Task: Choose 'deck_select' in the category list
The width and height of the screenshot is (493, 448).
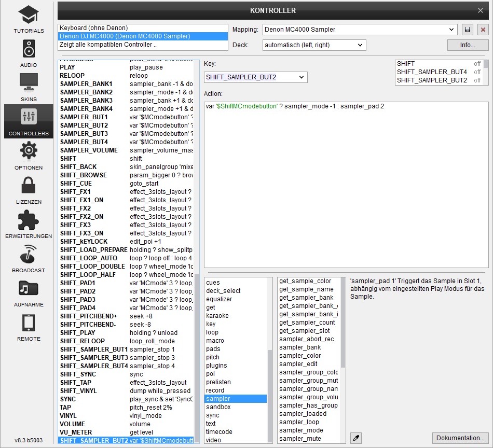Action: coord(236,291)
